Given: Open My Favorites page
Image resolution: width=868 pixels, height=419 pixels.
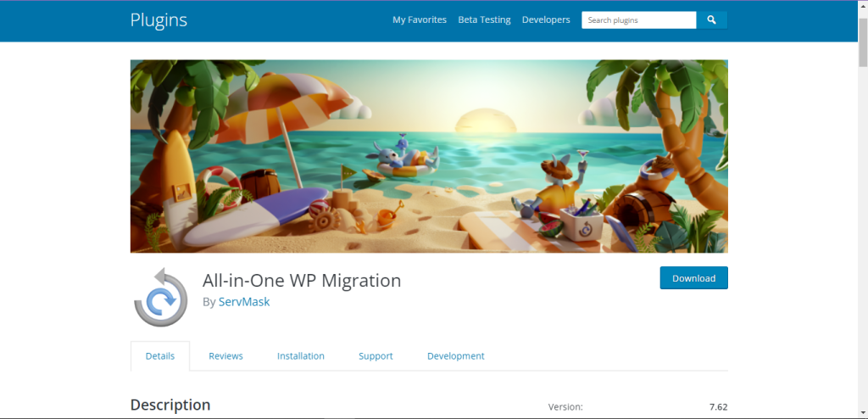Looking at the screenshot, I should 420,20.
